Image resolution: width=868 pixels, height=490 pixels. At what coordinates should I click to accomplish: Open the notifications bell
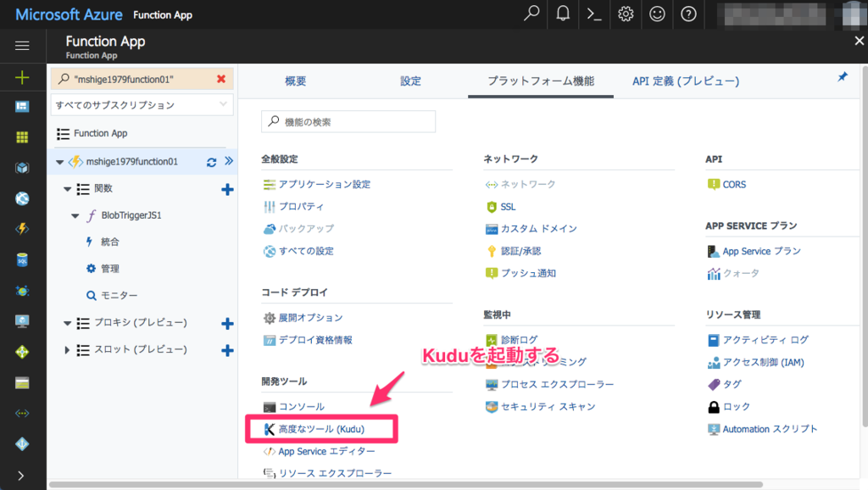click(563, 14)
